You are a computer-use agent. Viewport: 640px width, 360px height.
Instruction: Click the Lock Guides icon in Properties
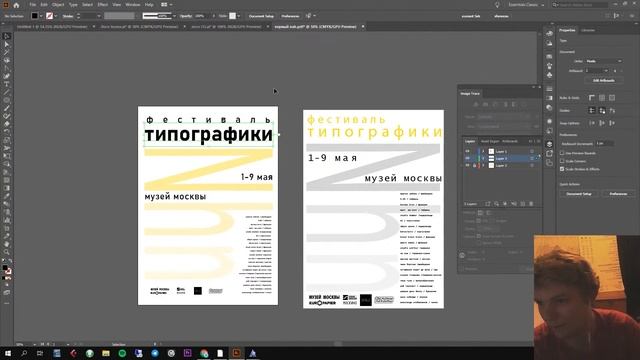(x=602, y=111)
